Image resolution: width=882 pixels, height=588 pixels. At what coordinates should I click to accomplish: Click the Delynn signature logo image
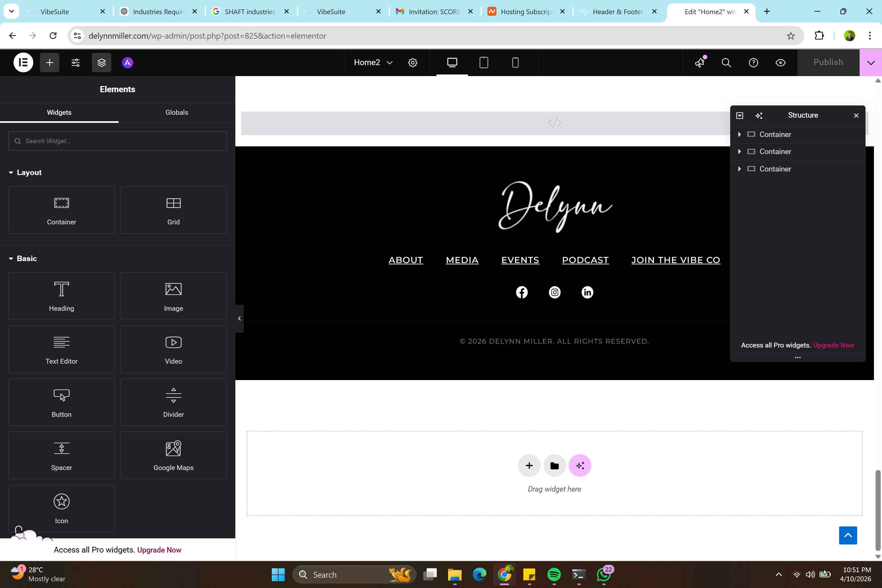coord(555,207)
